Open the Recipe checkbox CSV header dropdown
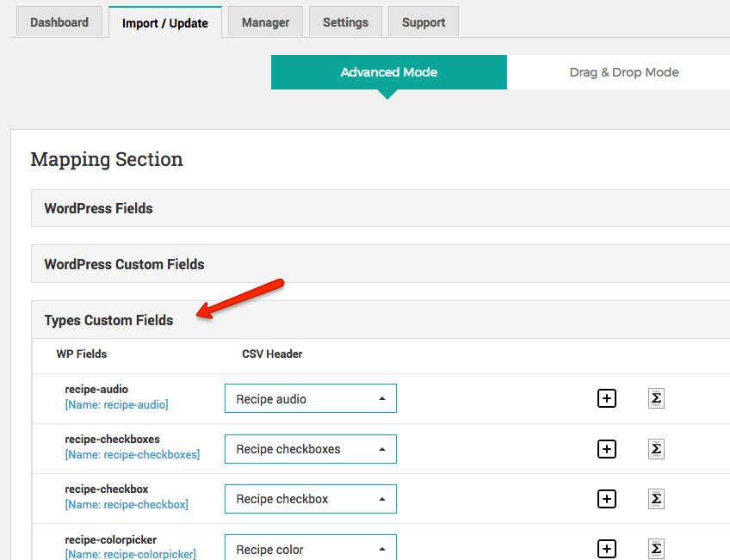Image resolution: width=730 pixels, height=560 pixels. [311, 499]
